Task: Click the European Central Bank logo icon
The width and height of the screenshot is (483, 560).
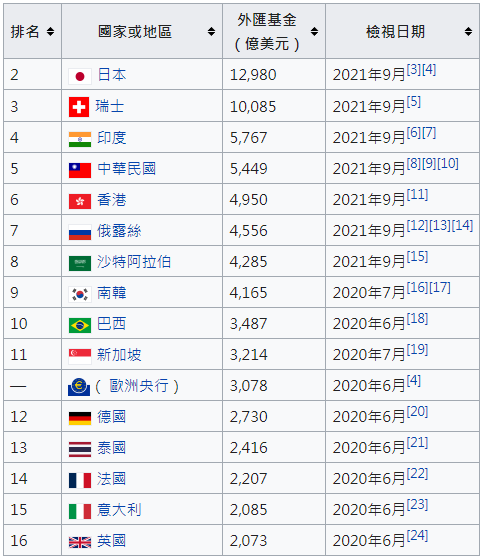Action: click(79, 387)
